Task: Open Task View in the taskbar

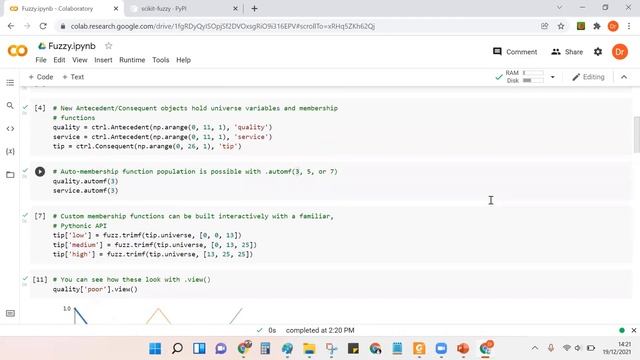Action: 199,349
